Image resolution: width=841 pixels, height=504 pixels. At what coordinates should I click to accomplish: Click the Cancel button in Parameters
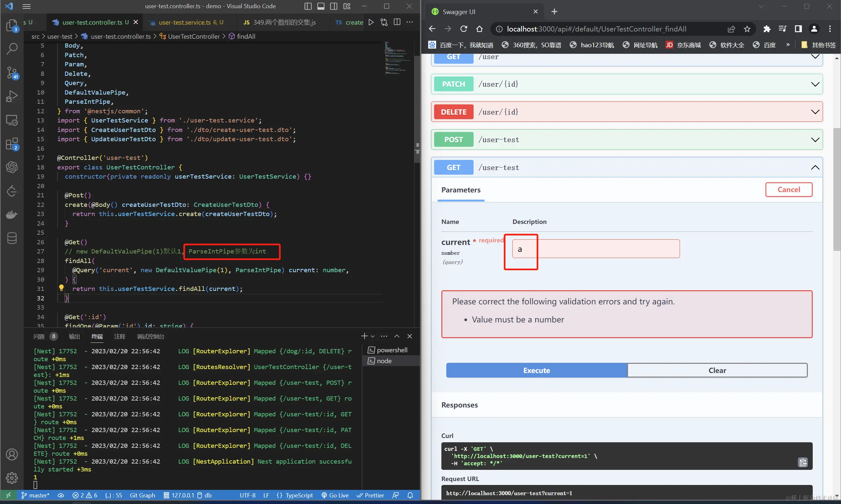(x=788, y=189)
